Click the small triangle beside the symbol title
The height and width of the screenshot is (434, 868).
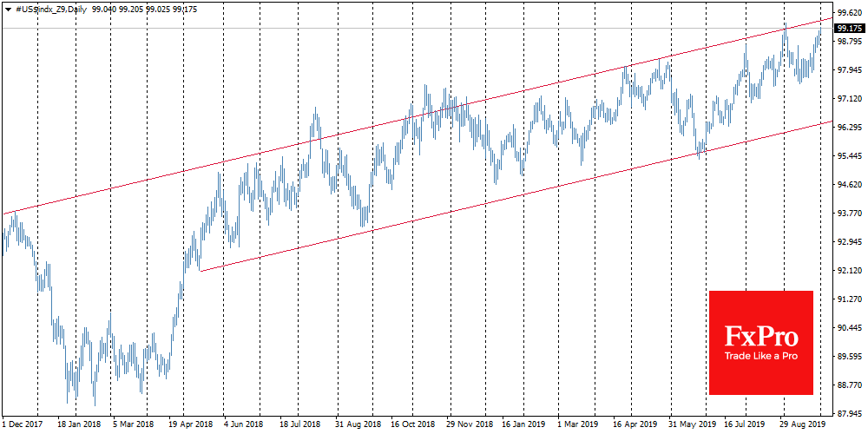coord(8,8)
